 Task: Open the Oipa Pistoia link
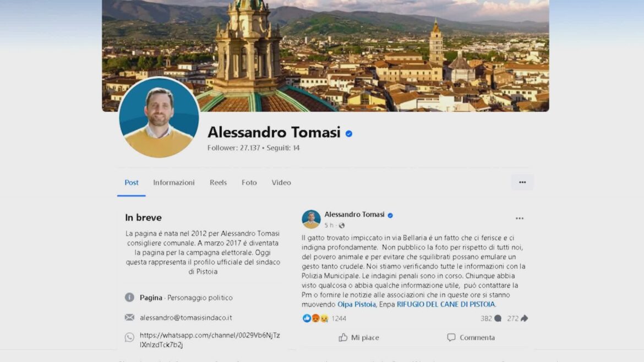click(x=357, y=304)
